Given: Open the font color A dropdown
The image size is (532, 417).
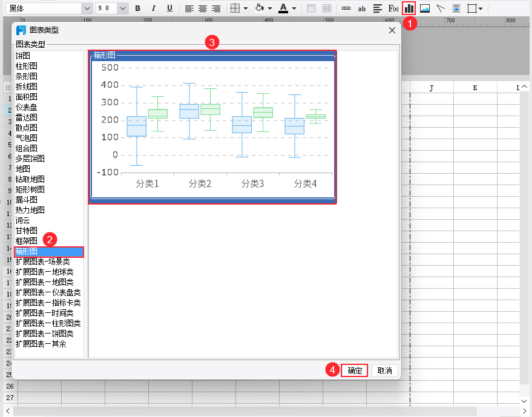Looking at the screenshot, I should 294,8.
